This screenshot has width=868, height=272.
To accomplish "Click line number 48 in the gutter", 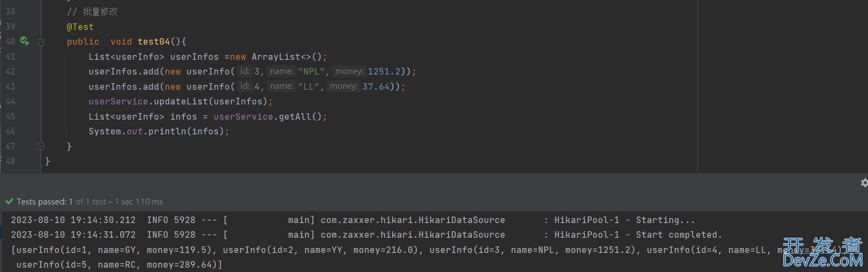I will click(x=10, y=161).
